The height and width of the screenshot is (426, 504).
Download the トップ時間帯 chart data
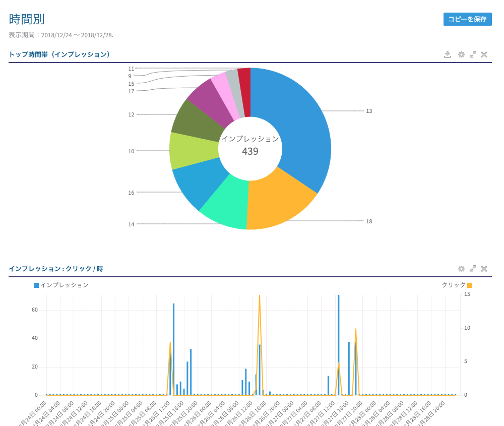point(447,54)
